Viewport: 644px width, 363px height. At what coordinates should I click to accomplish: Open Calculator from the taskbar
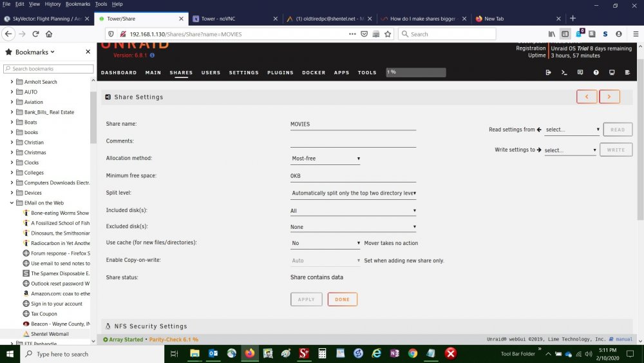[x=322, y=353]
